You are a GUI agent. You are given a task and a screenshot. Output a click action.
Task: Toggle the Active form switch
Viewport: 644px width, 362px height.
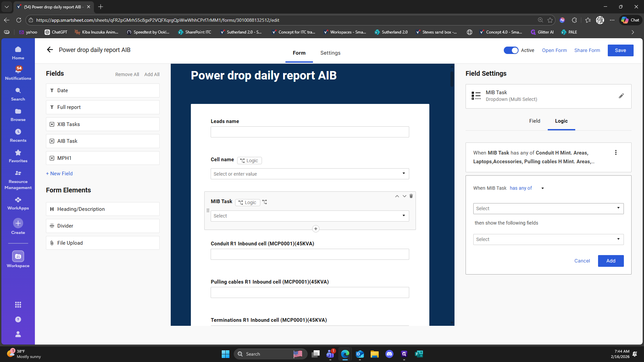pyautogui.click(x=511, y=50)
